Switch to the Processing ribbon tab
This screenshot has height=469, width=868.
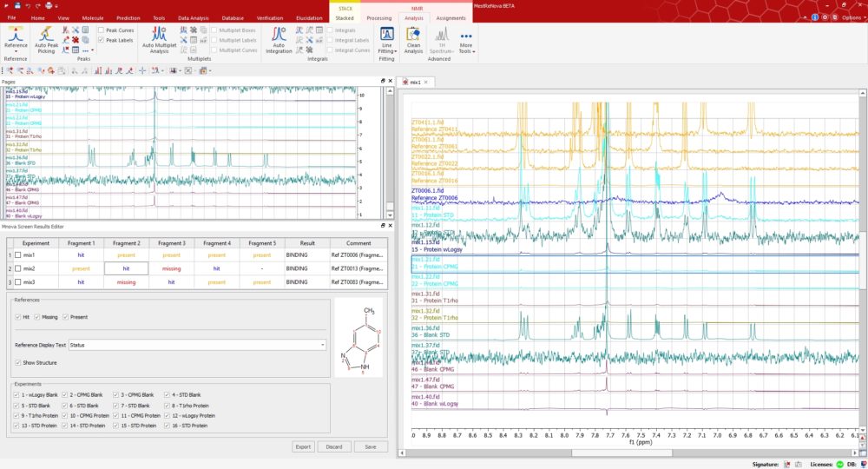(x=378, y=17)
